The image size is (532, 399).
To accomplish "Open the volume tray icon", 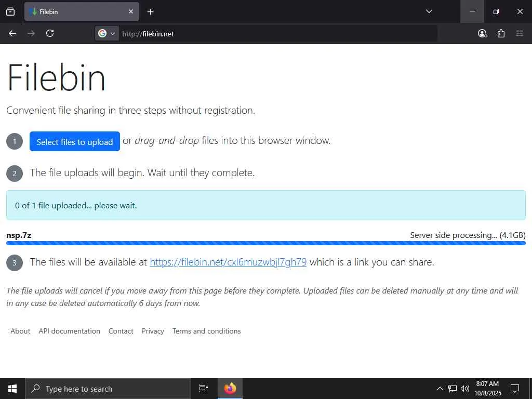I will point(465,389).
